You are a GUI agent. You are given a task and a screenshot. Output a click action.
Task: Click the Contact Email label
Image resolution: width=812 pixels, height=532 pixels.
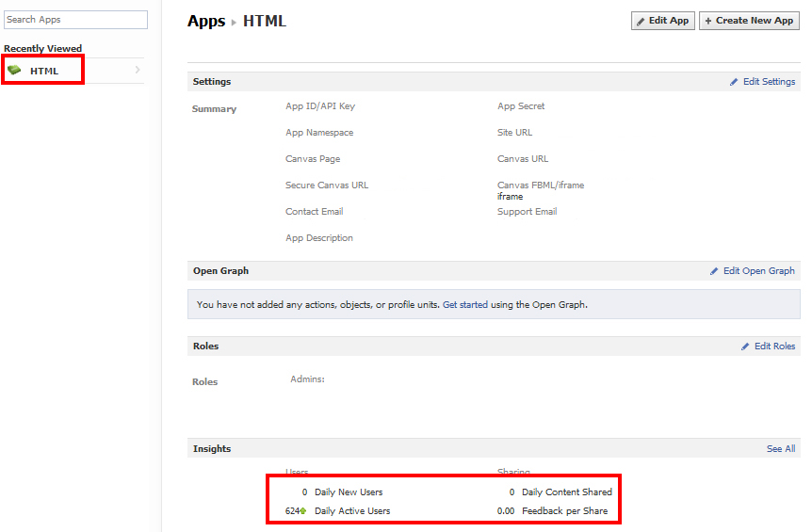(x=314, y=212)
